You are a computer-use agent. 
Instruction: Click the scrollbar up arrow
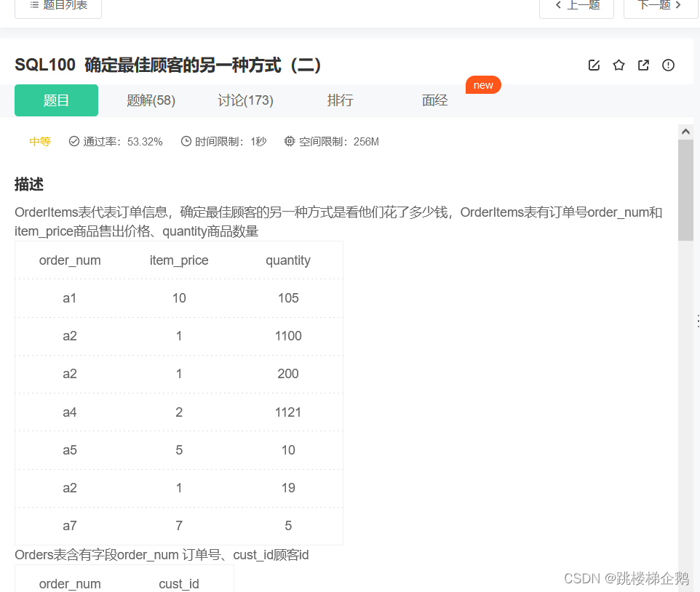pos(685,132)
